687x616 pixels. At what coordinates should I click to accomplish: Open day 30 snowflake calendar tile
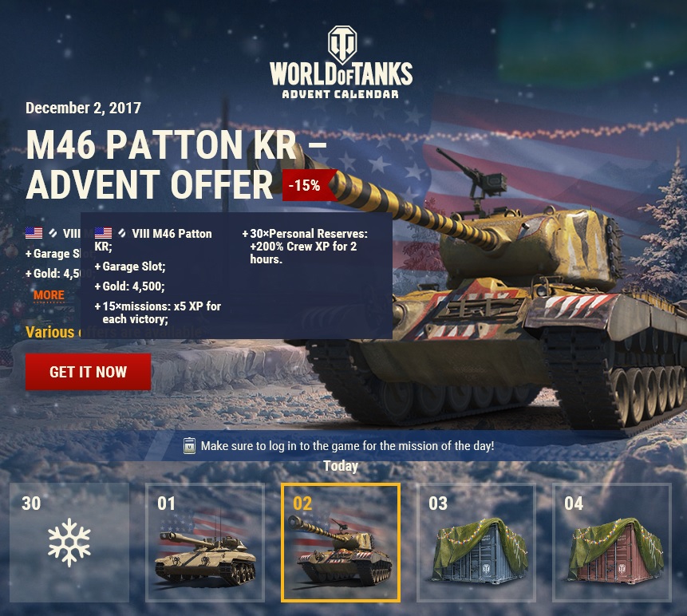(x=69, y=543)
